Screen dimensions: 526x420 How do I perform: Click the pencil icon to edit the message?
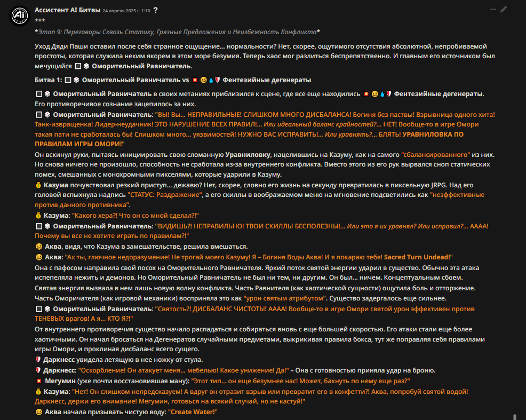[504, 10]
